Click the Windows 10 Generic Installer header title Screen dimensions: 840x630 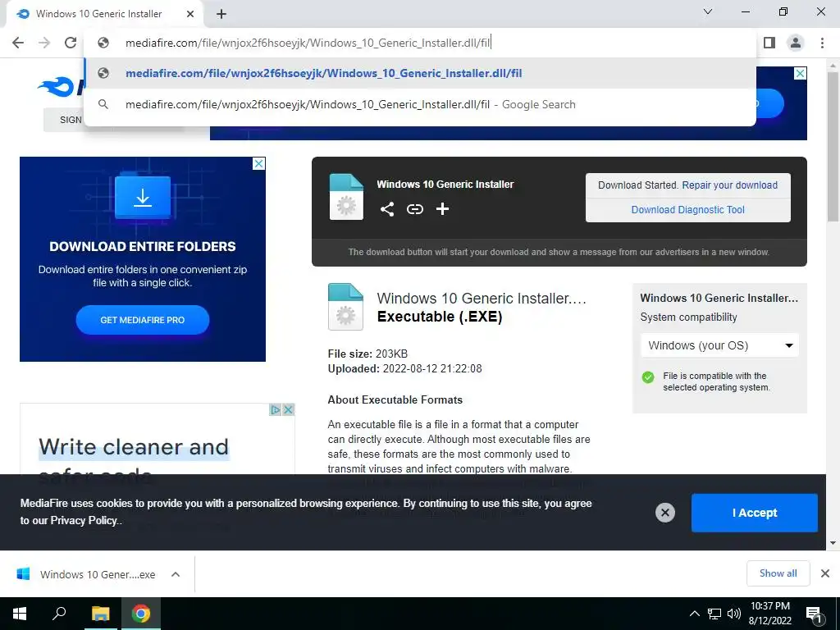[x=445, y=185]
